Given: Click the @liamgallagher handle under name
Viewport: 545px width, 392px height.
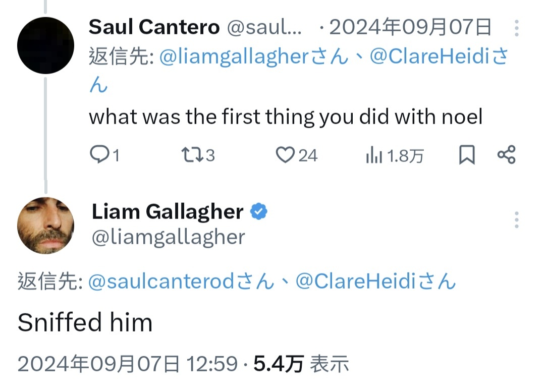Looking at the screenshot, I should coord(168,238).
